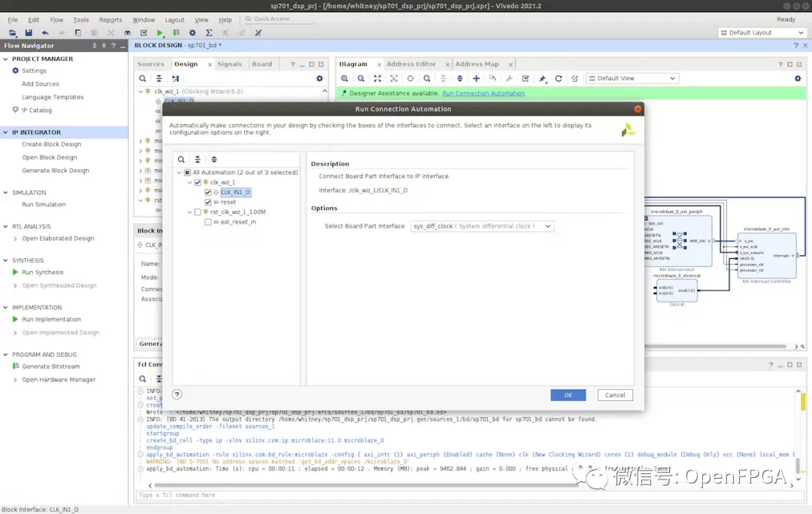Switch to the Sources tab

tap(150, 64)
